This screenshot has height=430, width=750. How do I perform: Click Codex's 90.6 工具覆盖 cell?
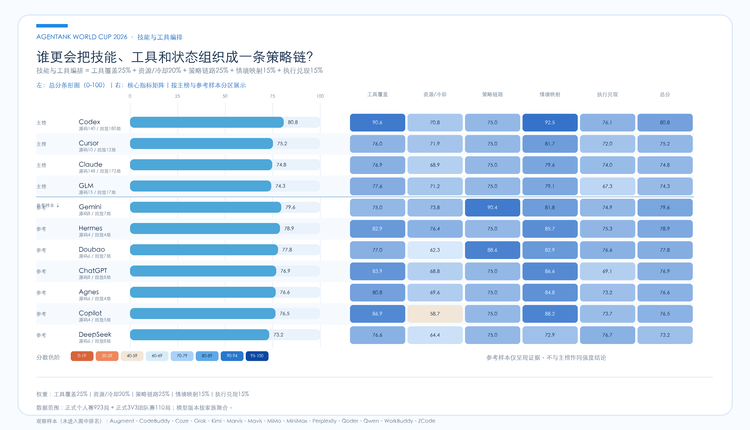[377, 122]
